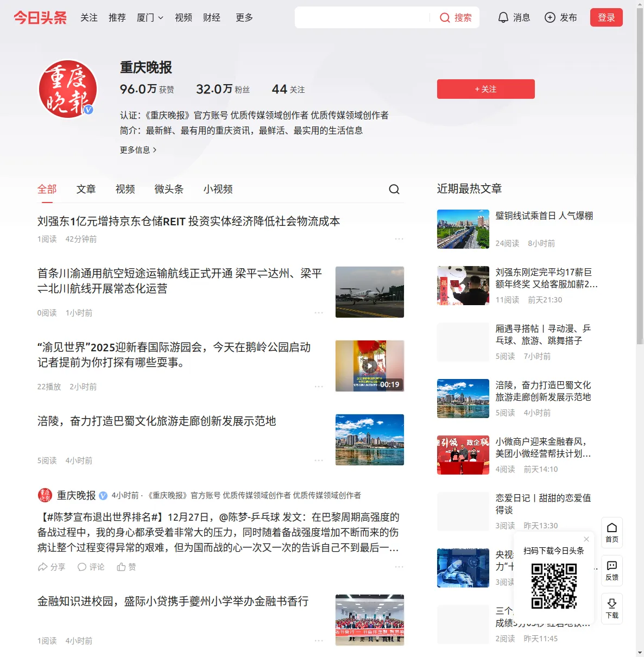Open notifications via the 消息 bell icon

[503, 17]
